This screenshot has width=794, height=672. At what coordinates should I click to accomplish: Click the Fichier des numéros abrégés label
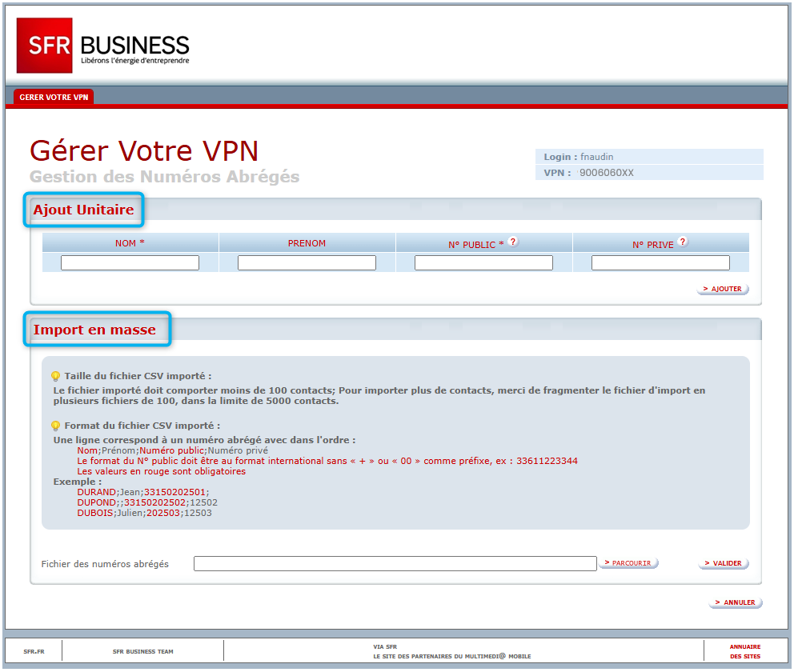(x=105, y=564)
